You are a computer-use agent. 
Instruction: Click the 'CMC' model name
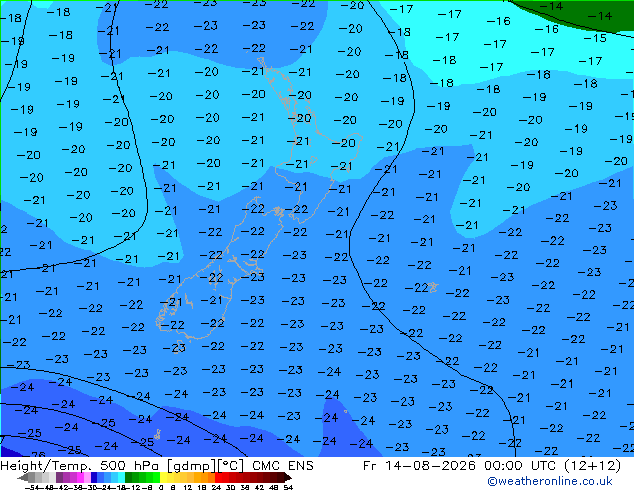point(266,466)
